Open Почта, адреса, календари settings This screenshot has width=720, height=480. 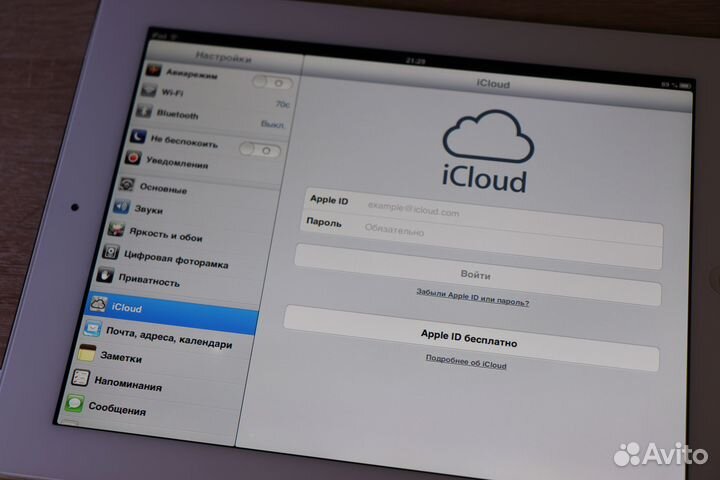point(169,337)
